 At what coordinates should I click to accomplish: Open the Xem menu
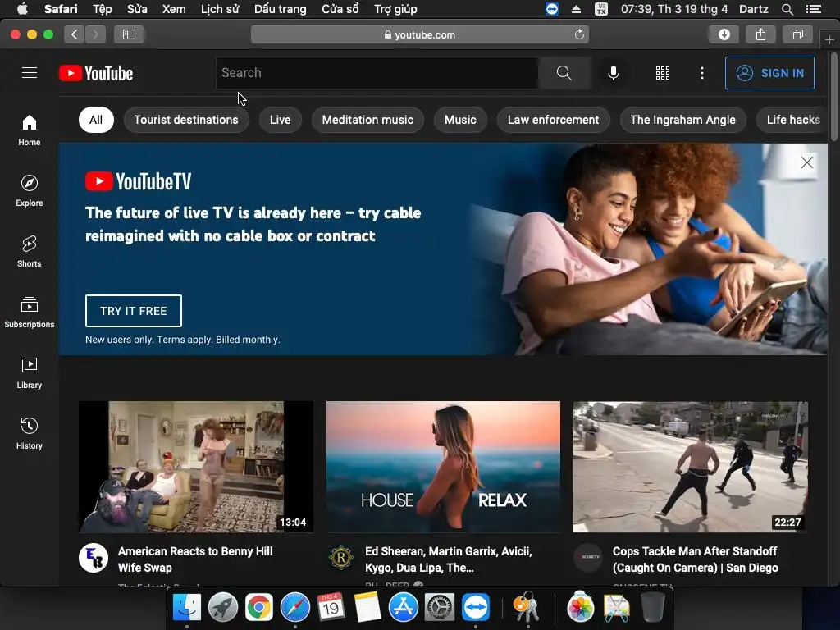[174, 9]
